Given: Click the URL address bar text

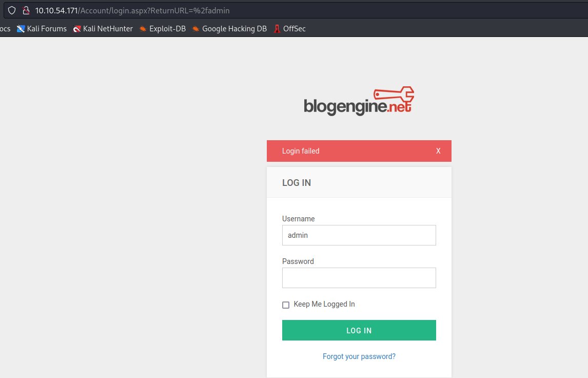Looking at the screenshot, I should pyautogui.click(x=132, y=10).
